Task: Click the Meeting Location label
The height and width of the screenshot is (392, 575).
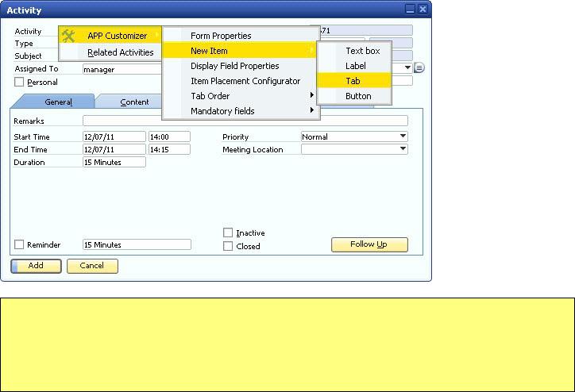Action: (253, 149)
